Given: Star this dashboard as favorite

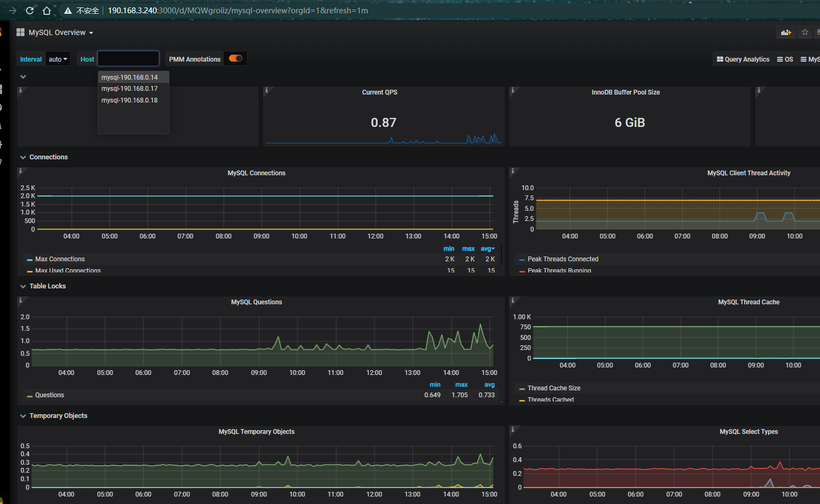Looking at the screenshot, I should tap(805, 32).
